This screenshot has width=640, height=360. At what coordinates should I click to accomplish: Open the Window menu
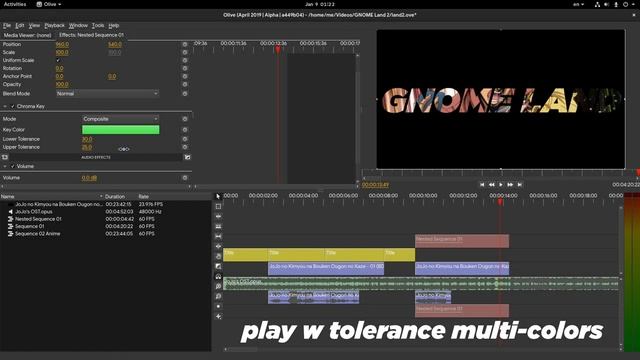(x=78, y=25)
